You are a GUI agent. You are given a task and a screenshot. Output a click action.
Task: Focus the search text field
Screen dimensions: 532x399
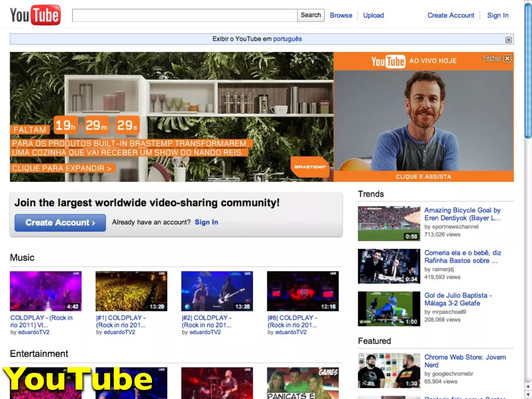coord(185,15)
